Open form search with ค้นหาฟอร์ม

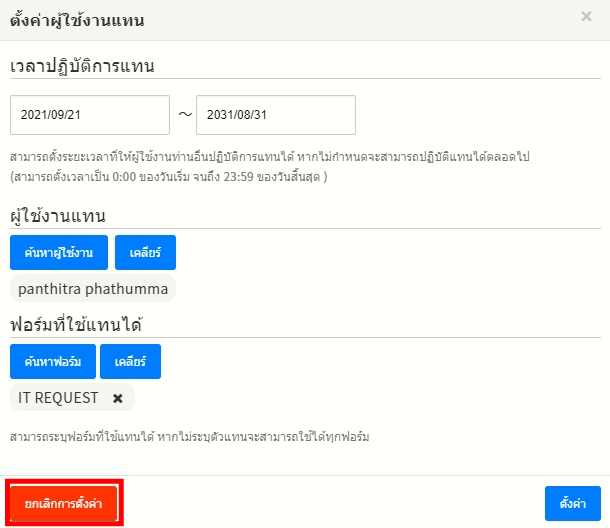(x=52, y=360)
